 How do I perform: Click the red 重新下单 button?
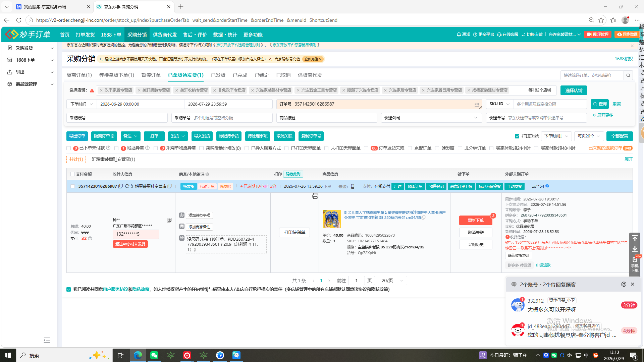coord(476,221)
